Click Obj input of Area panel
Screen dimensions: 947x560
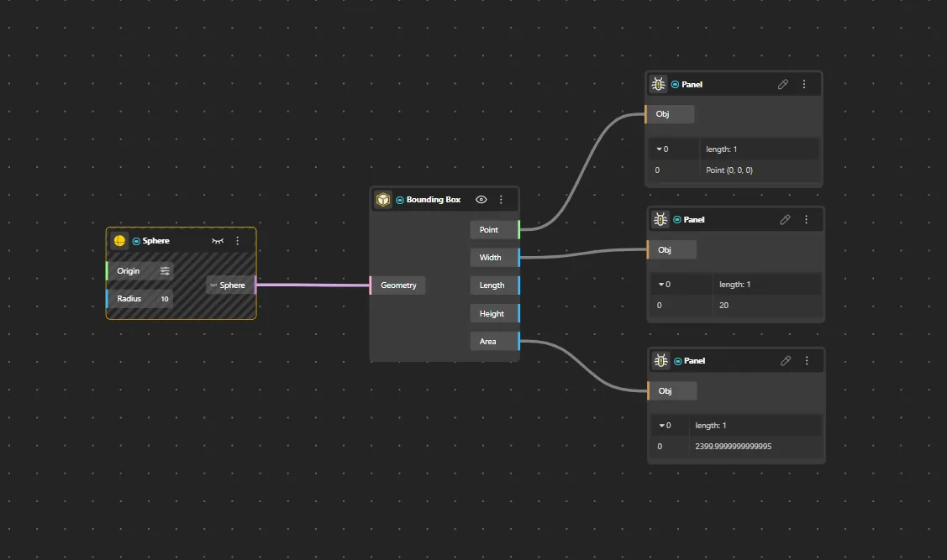click(x=672, y=390)
